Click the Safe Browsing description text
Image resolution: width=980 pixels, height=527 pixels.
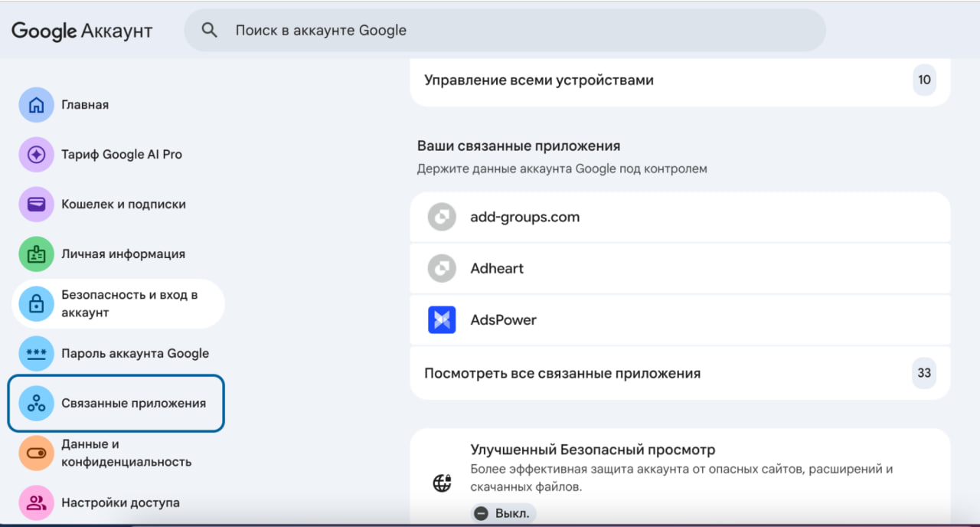pos(681,478)
